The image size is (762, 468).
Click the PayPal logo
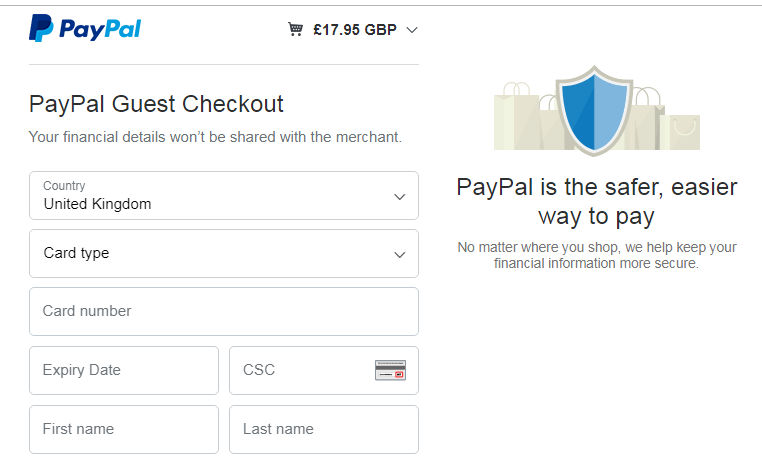(85, 29)
